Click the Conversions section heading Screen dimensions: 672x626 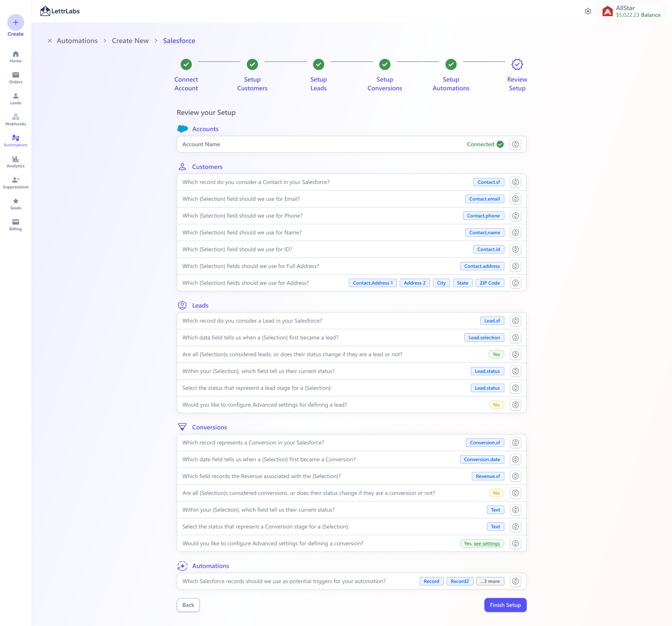click(209, 427)
